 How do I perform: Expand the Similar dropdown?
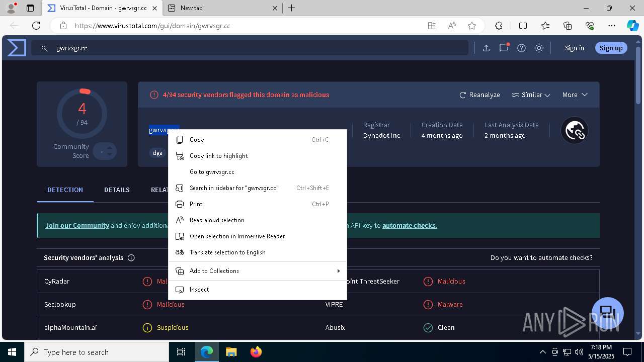tap(531, 95)
